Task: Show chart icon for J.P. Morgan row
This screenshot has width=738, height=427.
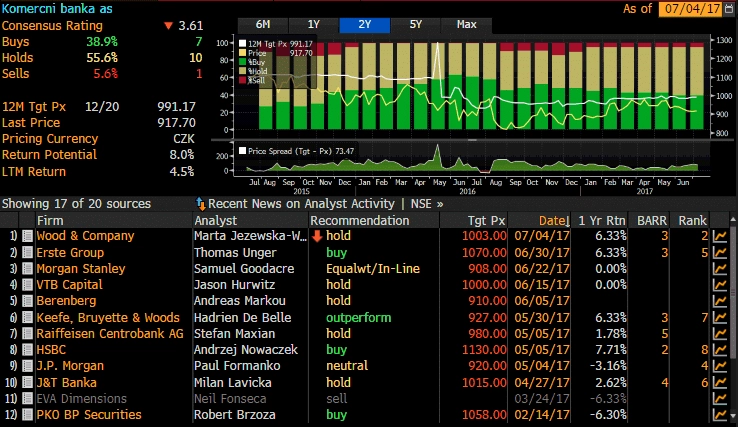Action: click(720, 365)
